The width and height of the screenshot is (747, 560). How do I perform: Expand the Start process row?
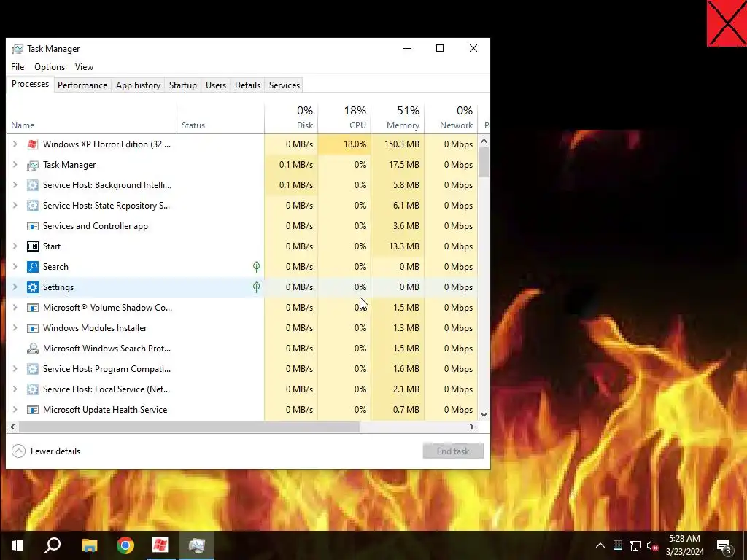click(15, 246)
